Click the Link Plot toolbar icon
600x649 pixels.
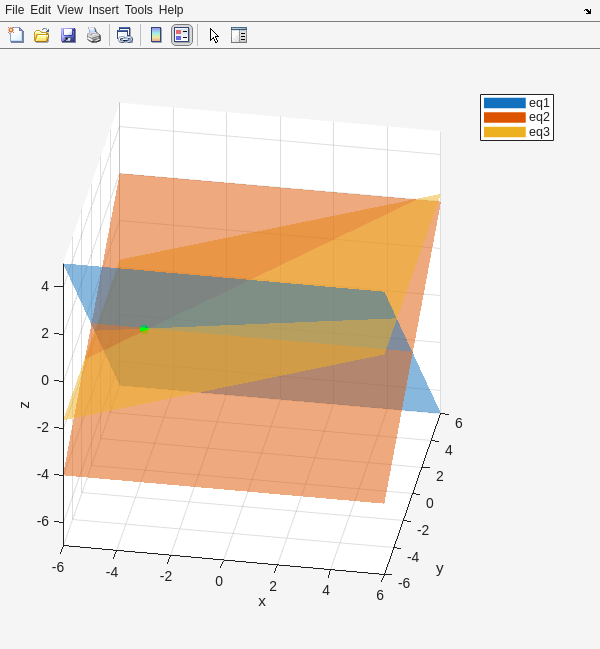click(x=124, y=35)
